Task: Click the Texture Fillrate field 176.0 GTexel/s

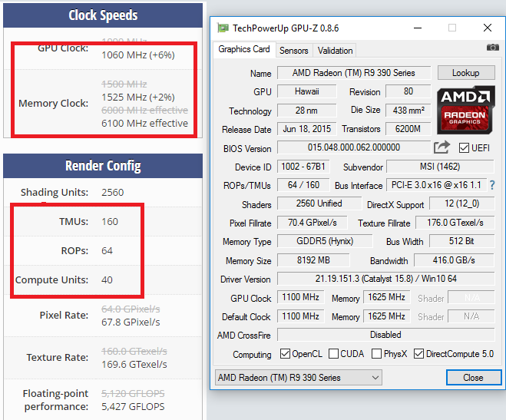Action: [x=455, y=223]
